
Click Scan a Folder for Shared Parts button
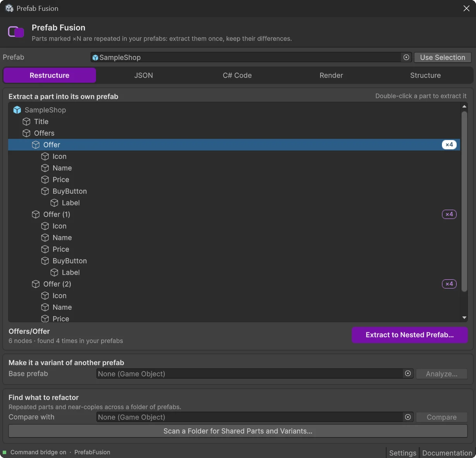point(238,431)
